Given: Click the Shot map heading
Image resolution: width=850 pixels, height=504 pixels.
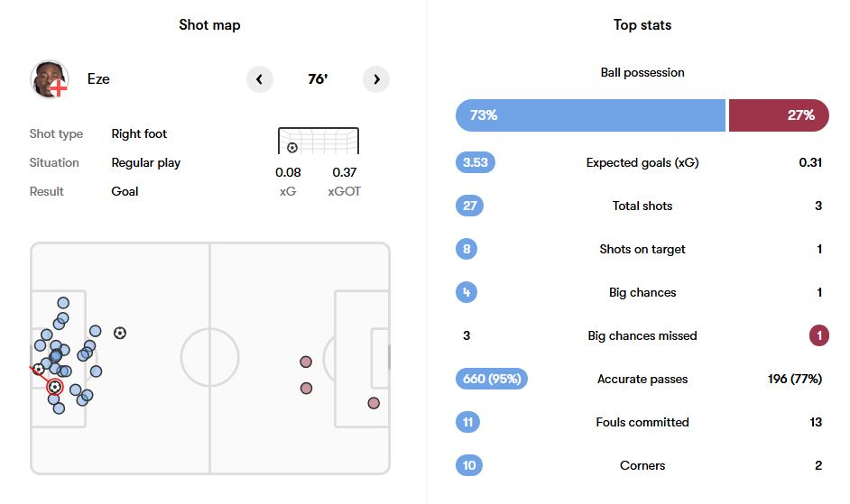Looking at the screenshot, I should click(x=209, y=25).
